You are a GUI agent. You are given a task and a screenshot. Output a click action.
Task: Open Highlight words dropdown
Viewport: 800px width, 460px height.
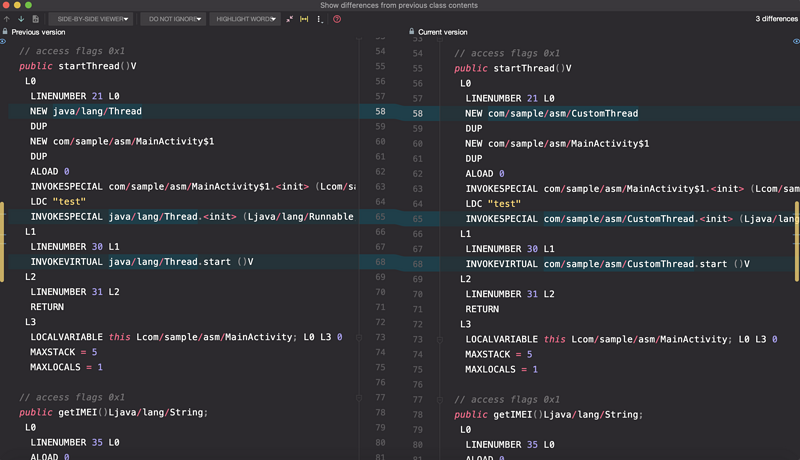[x=244, y=19]
